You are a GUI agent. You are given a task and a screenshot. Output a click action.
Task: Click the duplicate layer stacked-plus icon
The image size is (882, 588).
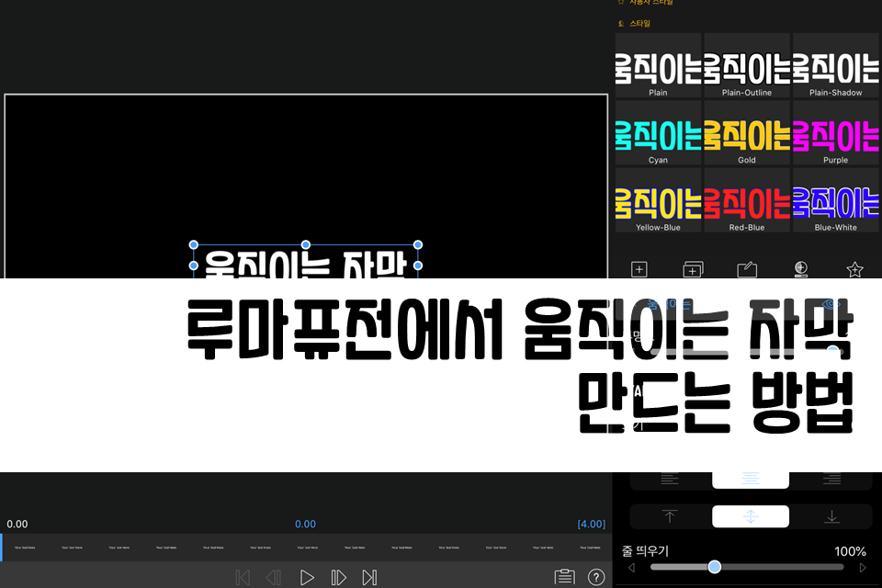(693, 269)
